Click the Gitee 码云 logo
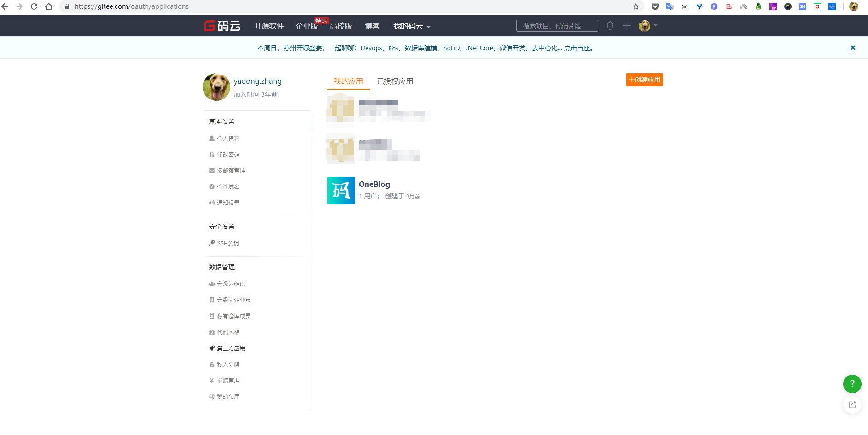 221,26
